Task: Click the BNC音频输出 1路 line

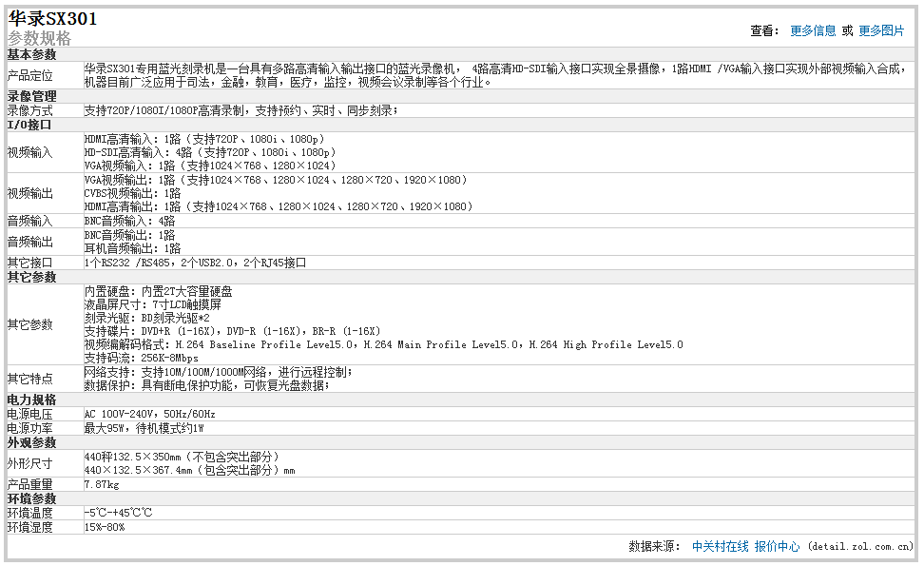Action: coord(129,235)
